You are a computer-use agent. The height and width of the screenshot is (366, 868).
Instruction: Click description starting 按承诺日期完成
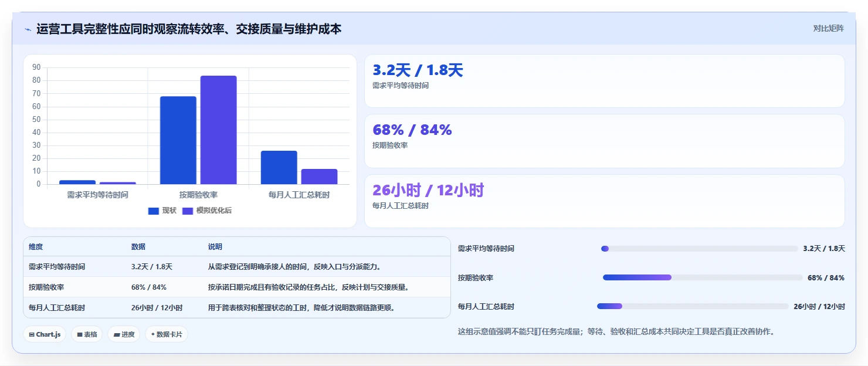click(x=308, y=287)
